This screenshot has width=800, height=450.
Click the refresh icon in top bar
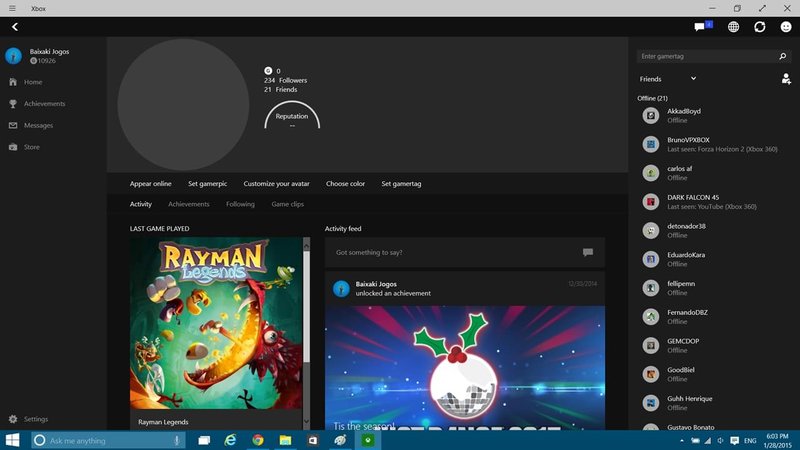tap(760, 27)
